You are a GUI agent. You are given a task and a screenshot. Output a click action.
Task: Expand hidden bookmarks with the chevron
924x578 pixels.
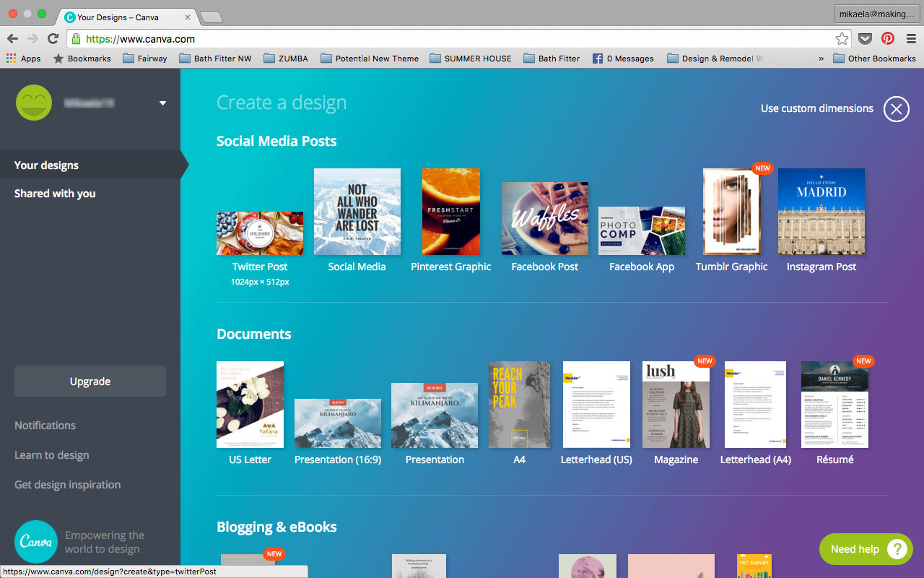(x=821, y=59)
